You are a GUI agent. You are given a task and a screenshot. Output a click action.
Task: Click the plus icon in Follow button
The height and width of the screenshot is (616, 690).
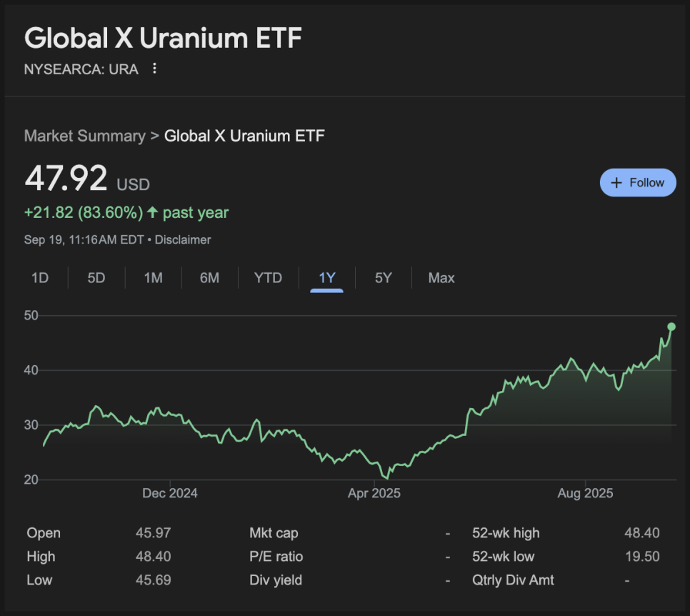point(616,183)
